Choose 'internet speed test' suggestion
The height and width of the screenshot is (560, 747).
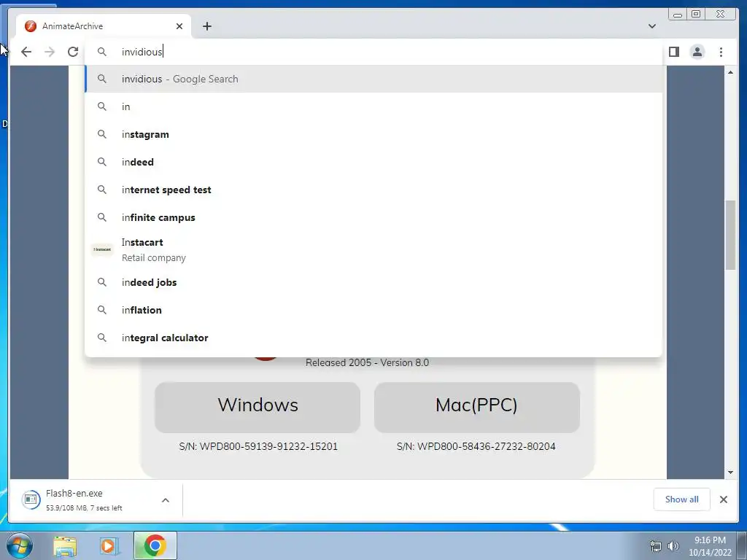coord(373,190)
